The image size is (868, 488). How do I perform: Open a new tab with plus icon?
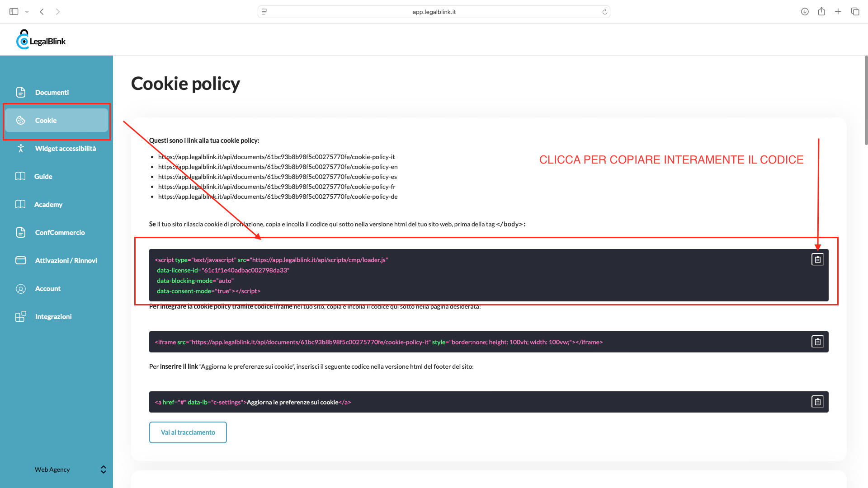[x=838, y=12]
